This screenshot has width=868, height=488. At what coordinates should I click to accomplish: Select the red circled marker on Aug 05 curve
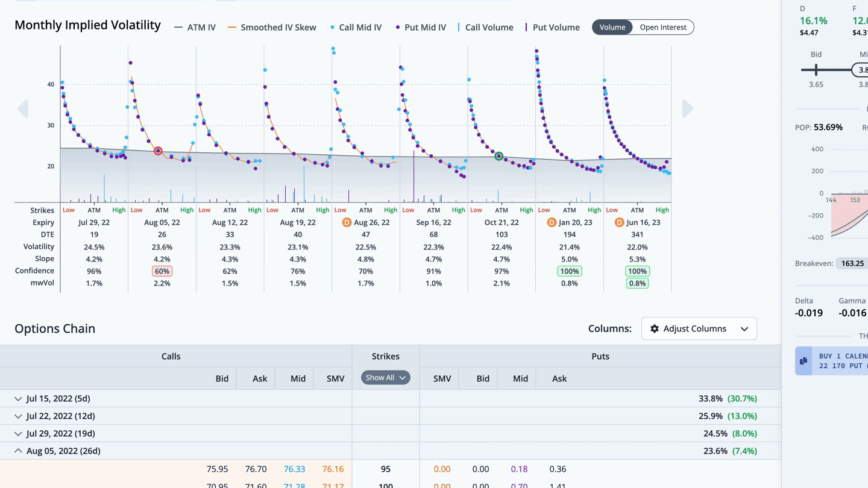pos(158,151)
